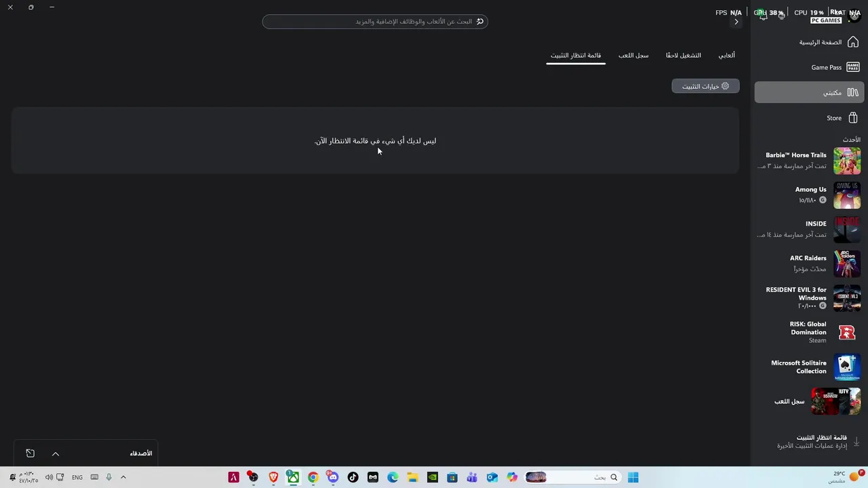
Task: Open Microsoft Edge from the taskbar
Action: [x=393, y=477]
